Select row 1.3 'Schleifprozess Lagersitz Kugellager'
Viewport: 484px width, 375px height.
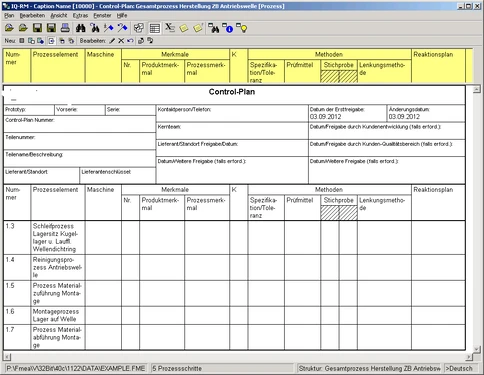click(234, 238)
